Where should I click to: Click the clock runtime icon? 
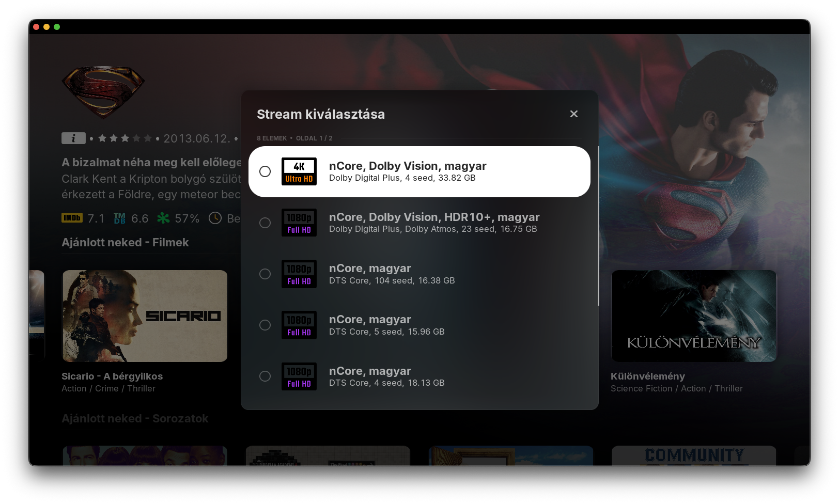[x=215, y=218]
